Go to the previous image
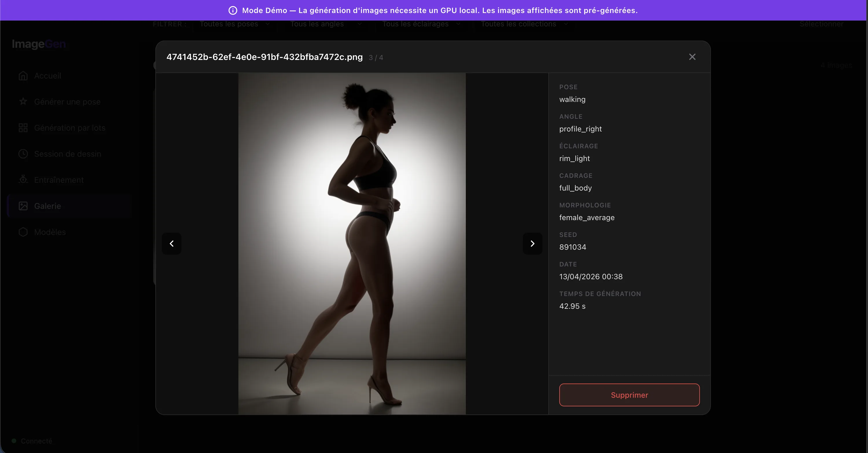Screen dimensions: 868x453 pyautogui.click(x=172, y=244)
